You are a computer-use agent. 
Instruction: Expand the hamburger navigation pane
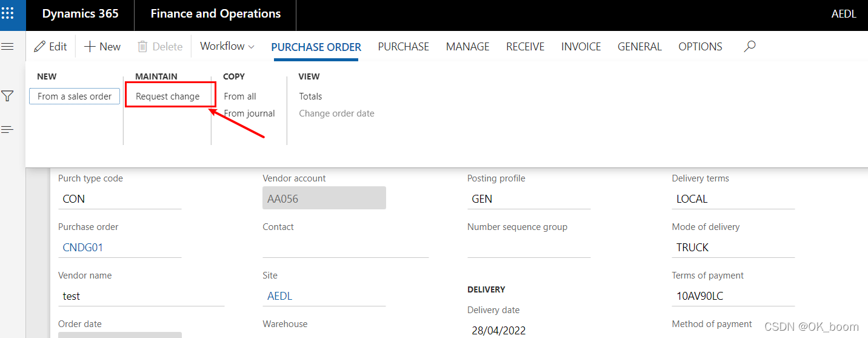[x=7, y=46]
